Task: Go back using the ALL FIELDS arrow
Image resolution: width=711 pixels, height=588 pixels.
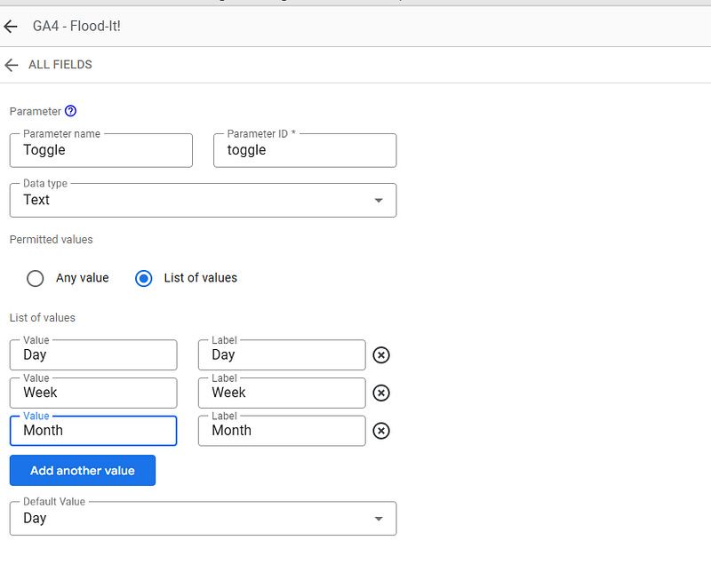Action: (12, 65)
